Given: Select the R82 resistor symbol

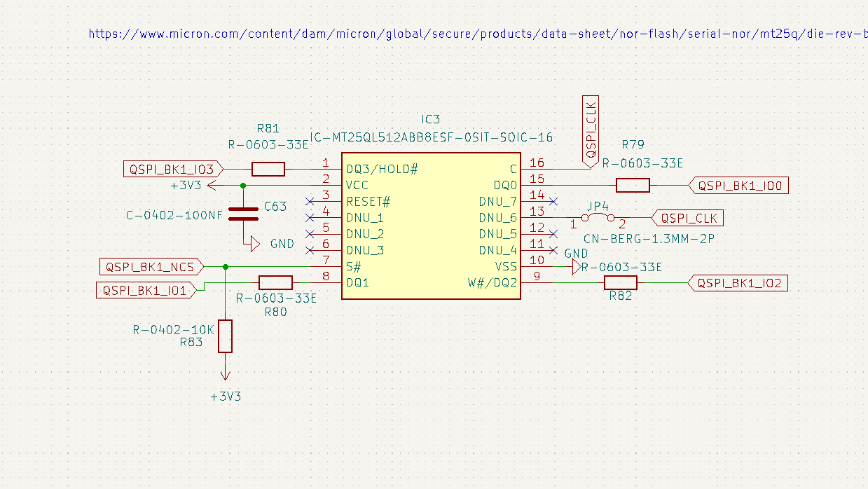Looking at the screenshot, I should [620, 283].
